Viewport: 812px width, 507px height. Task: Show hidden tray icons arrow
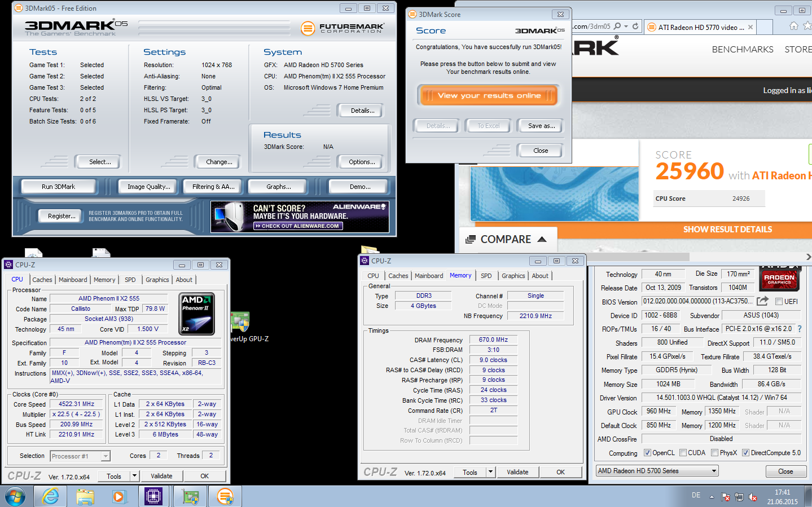(712, 497)
